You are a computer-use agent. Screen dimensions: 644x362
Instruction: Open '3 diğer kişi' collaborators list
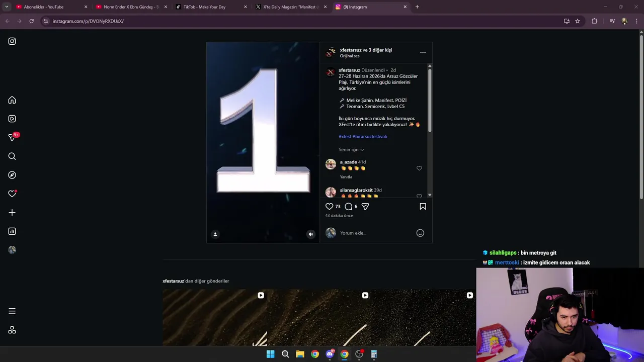tap(380, 50)
